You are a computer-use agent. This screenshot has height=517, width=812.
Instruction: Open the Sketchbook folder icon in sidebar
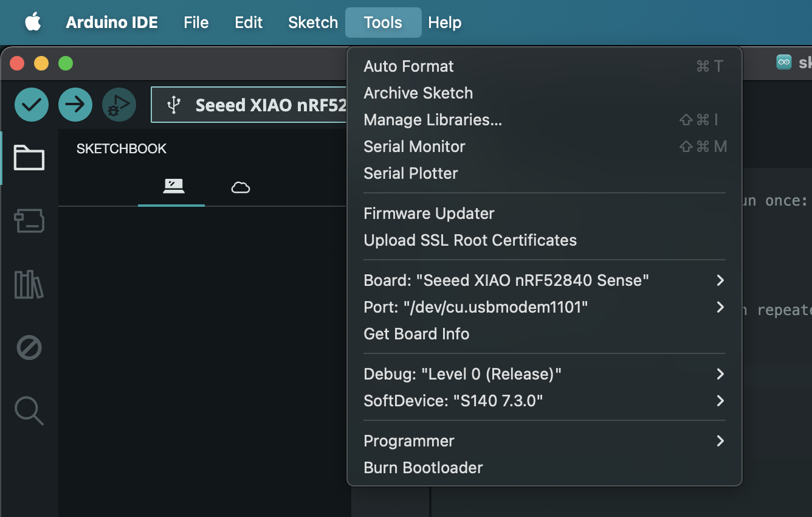click(x=29, y=158)
